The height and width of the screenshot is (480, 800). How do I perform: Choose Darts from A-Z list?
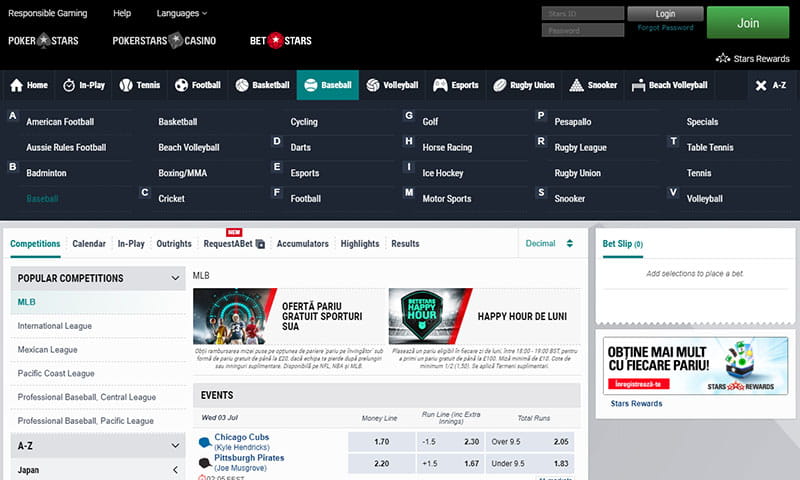pyautogui.click(x=301, y=147)
